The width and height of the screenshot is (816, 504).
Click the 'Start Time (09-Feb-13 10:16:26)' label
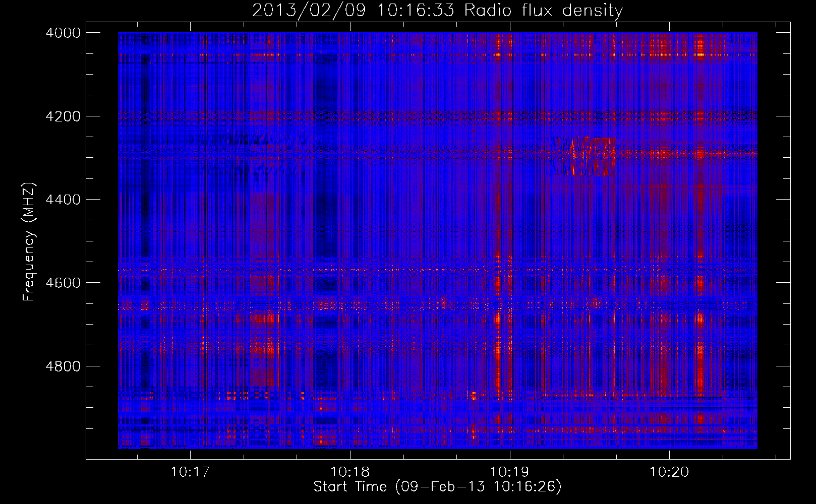[437, 487]
